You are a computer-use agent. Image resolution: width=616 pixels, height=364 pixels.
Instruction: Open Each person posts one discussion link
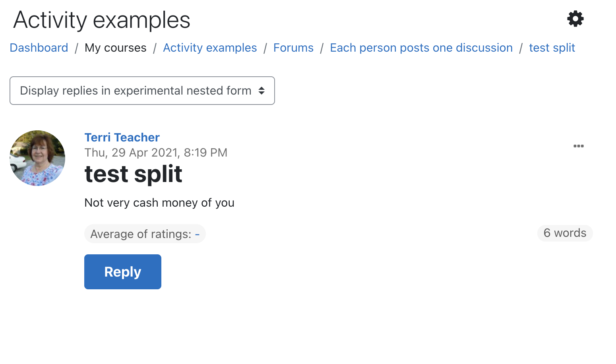tap(421, 48)
